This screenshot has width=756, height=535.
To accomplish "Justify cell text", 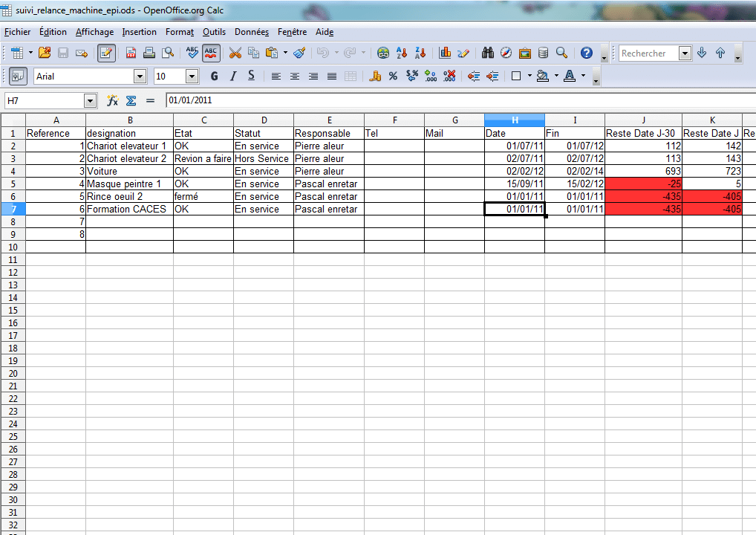I will (x=332, y=76).
